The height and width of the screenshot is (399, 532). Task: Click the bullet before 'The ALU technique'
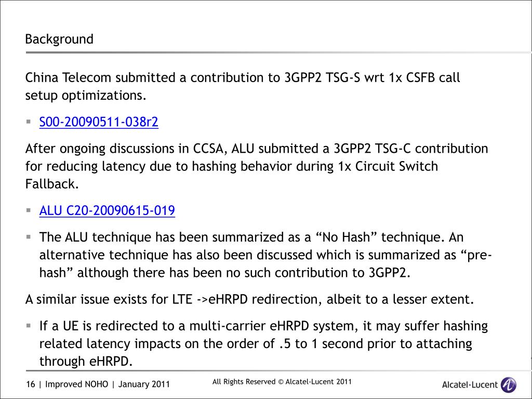pyautogui.click(x=29, y=237)
